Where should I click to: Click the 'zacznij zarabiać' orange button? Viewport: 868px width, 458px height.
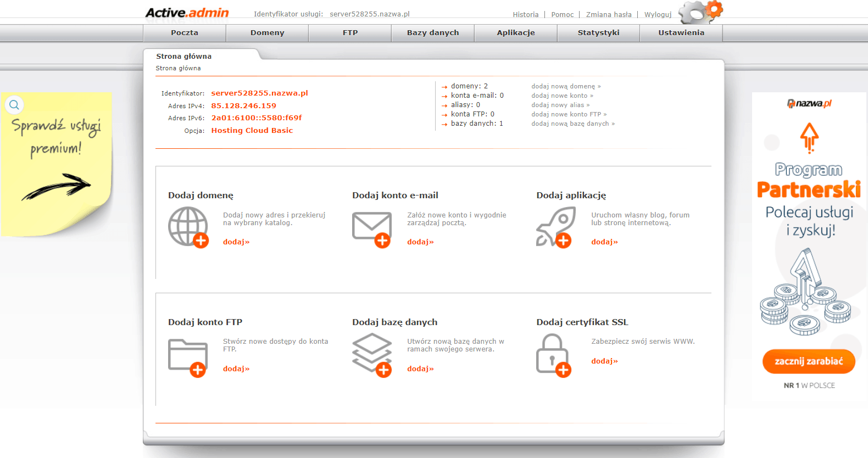point(809,361)
